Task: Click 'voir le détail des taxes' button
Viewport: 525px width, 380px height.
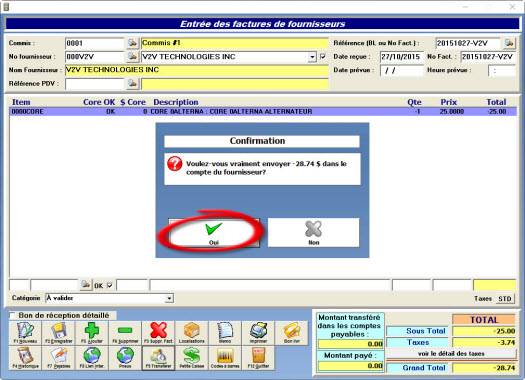Action: 451,354
